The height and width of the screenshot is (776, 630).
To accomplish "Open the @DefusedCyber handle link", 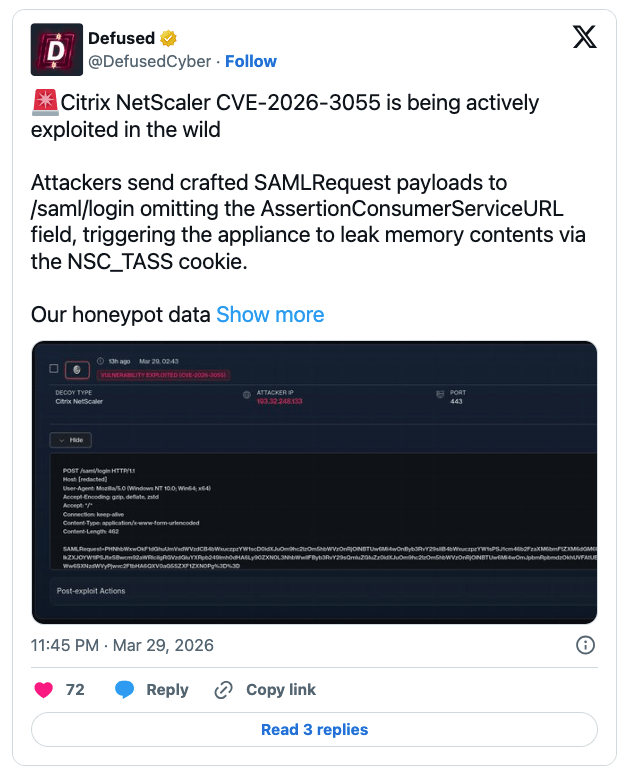I will [150, 61].
